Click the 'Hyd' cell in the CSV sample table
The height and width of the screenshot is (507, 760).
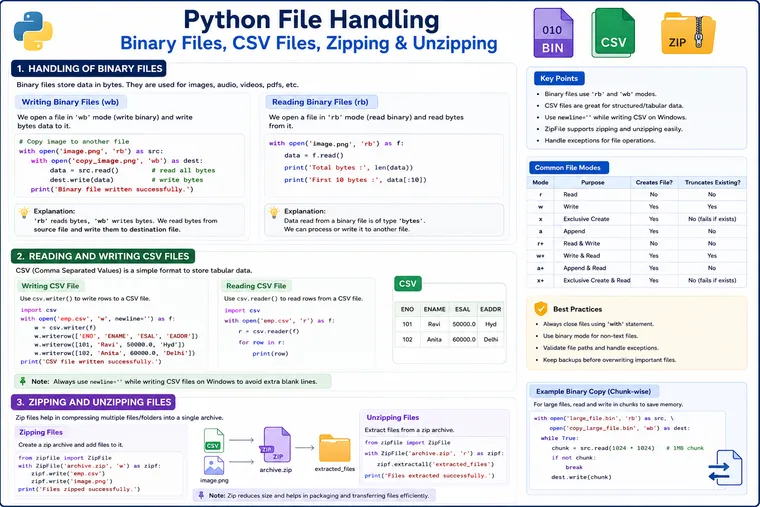[491, 324]
